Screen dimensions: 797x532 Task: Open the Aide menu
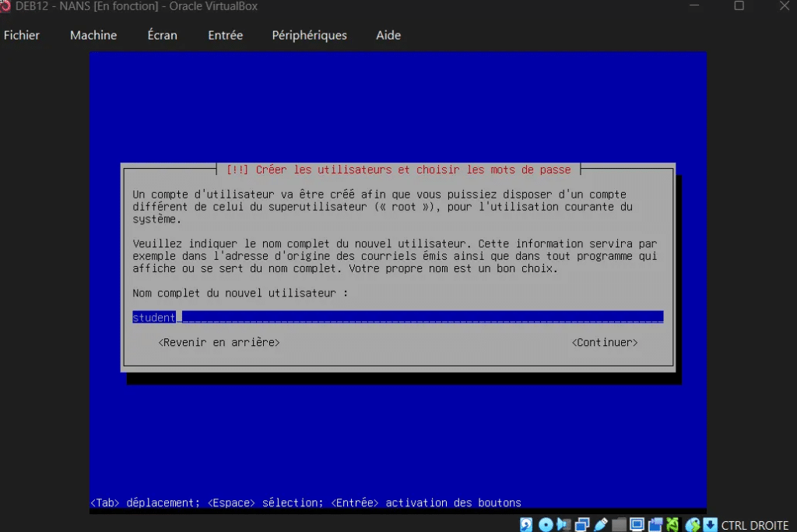click(388, 35)
